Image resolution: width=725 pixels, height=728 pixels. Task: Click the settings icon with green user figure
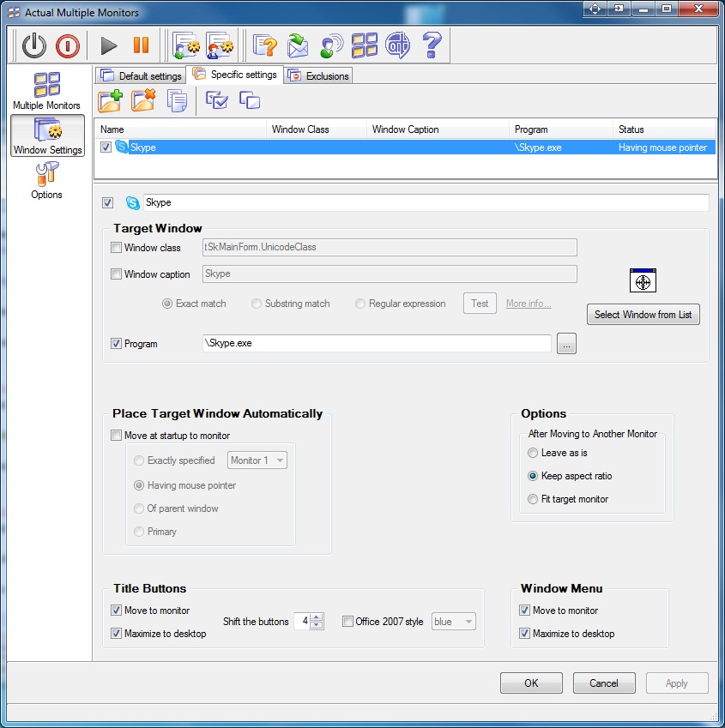point(186,45)
